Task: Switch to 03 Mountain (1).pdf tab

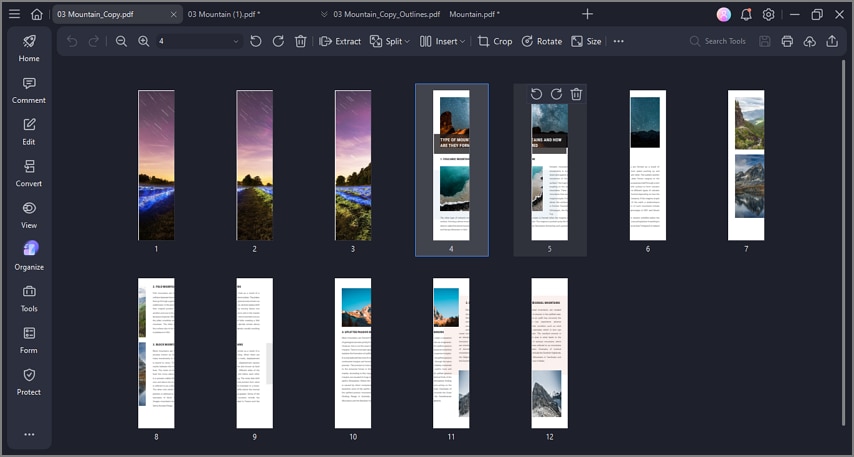Action: pos(224,14)
